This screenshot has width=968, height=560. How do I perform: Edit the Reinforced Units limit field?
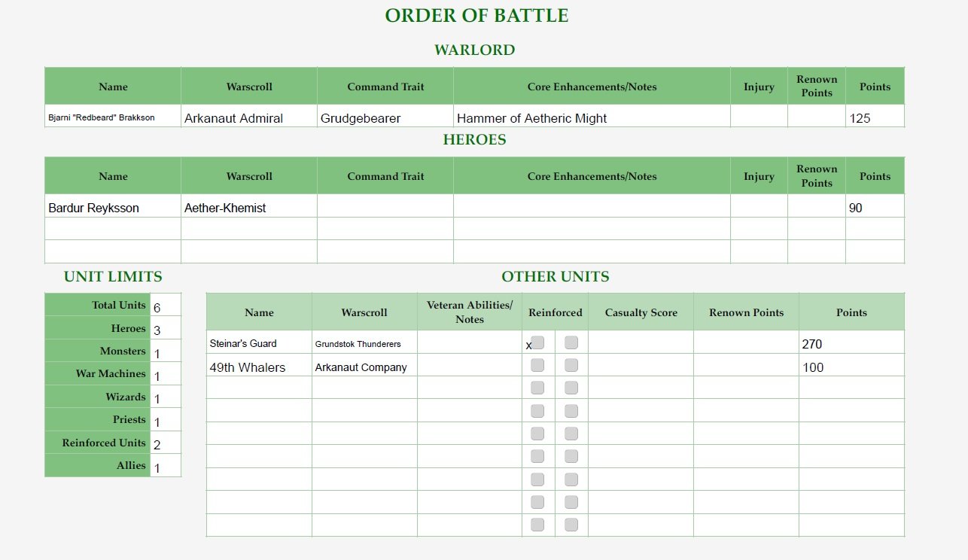(166, 443)
